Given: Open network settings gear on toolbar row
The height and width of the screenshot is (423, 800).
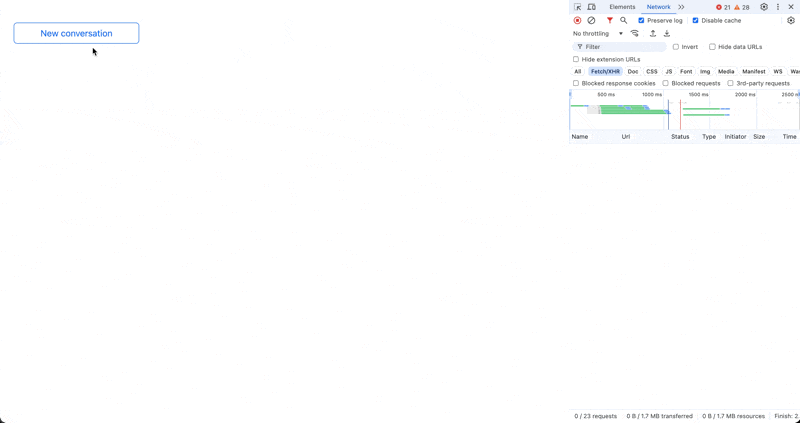Looking at the screenshot, I should [791, 20].
